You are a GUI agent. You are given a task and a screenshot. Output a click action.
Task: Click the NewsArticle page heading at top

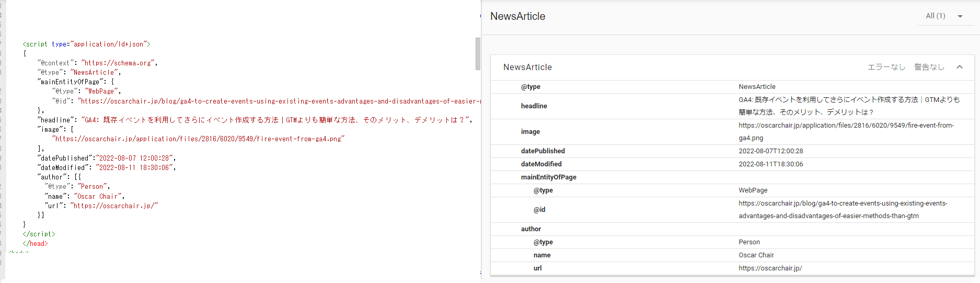point(517,16)
